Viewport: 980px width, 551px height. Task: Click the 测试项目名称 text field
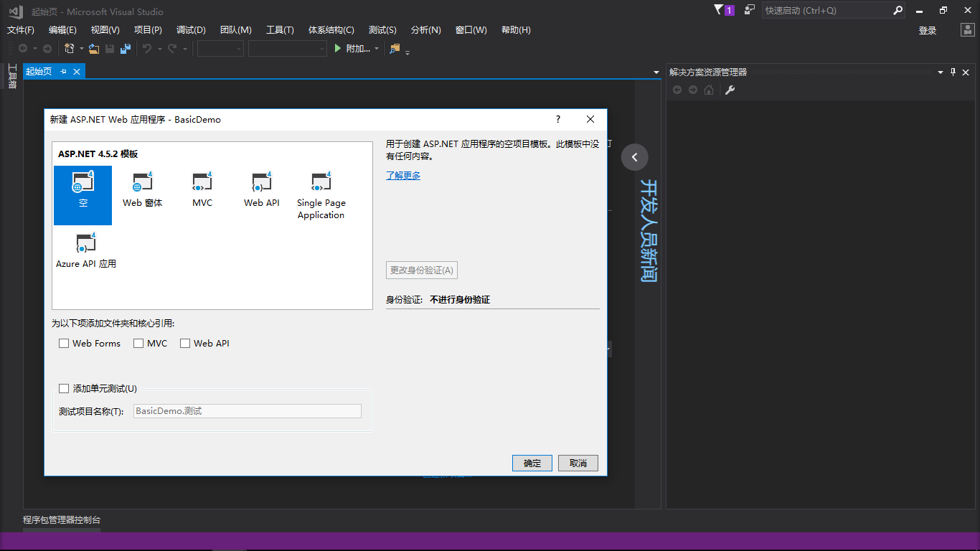click(x=248, y=411)
